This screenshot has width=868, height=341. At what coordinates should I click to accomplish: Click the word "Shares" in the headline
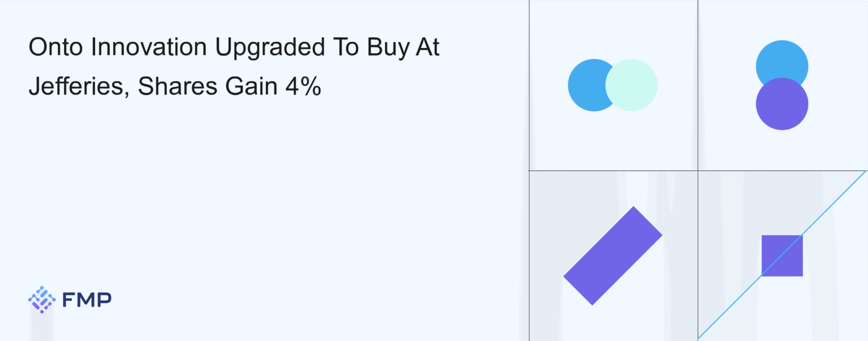tap(177, 86)
